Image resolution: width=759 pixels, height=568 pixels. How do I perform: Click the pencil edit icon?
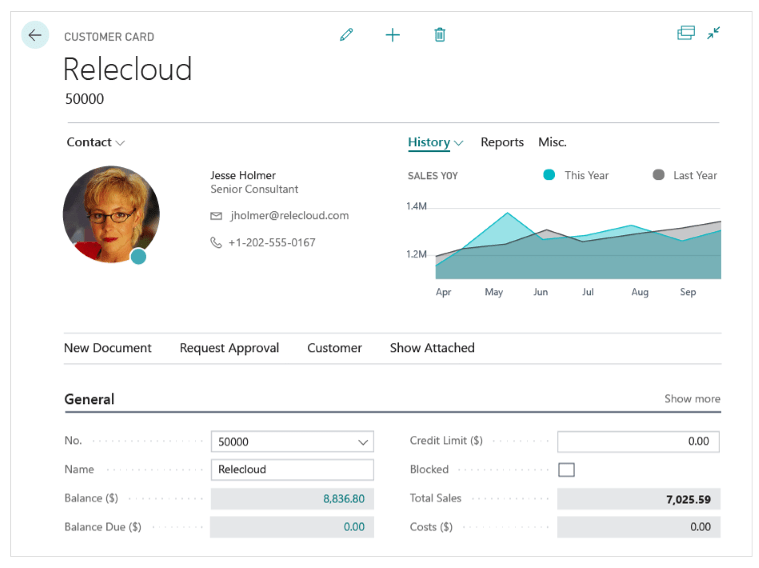[x=347, y=35]
